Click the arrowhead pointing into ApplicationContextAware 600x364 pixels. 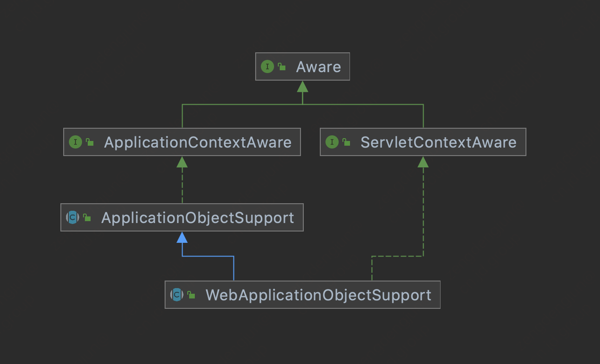(182, 162)
